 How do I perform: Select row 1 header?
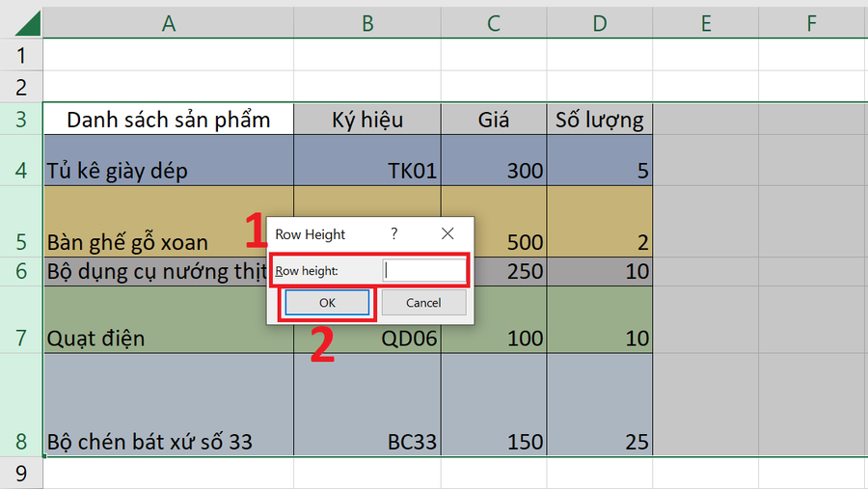[x=21, y=55]
